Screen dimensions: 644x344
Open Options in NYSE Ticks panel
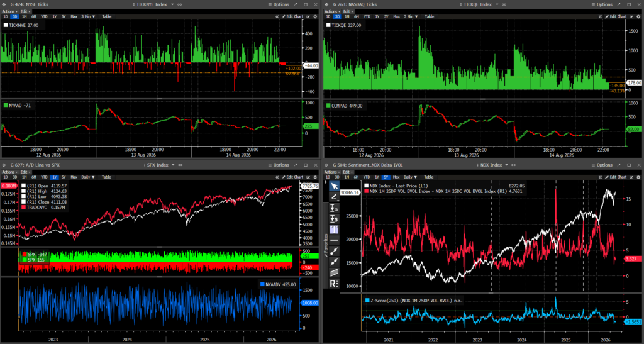coord(279,4)
